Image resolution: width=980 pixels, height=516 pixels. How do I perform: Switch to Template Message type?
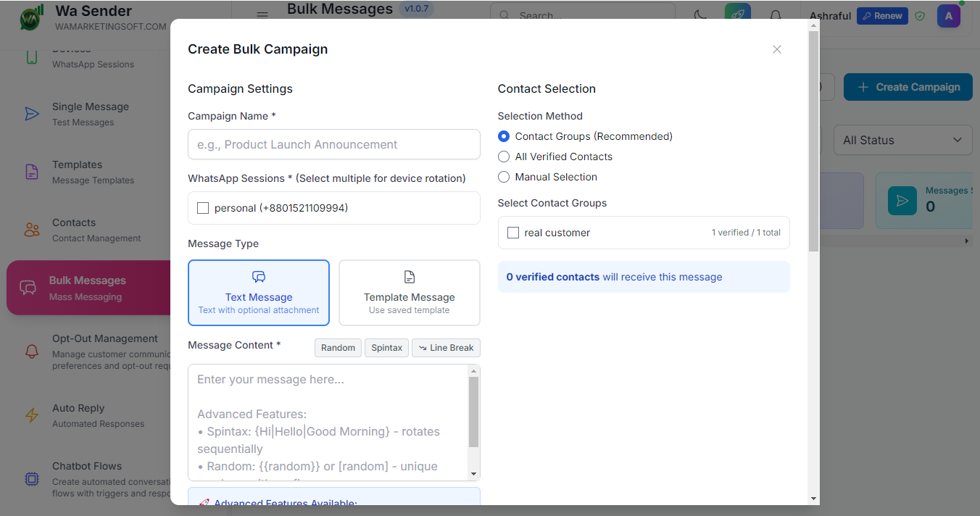click(x=409, y=292)
